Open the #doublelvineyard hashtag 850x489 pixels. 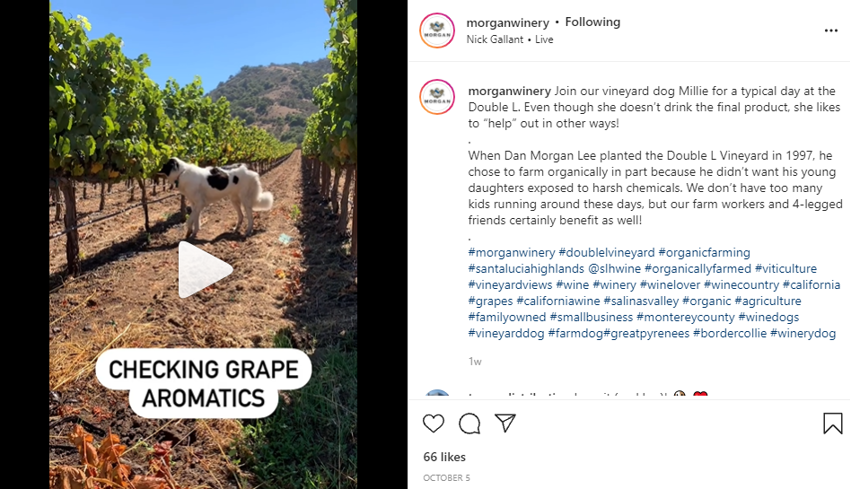coord(607,253)
